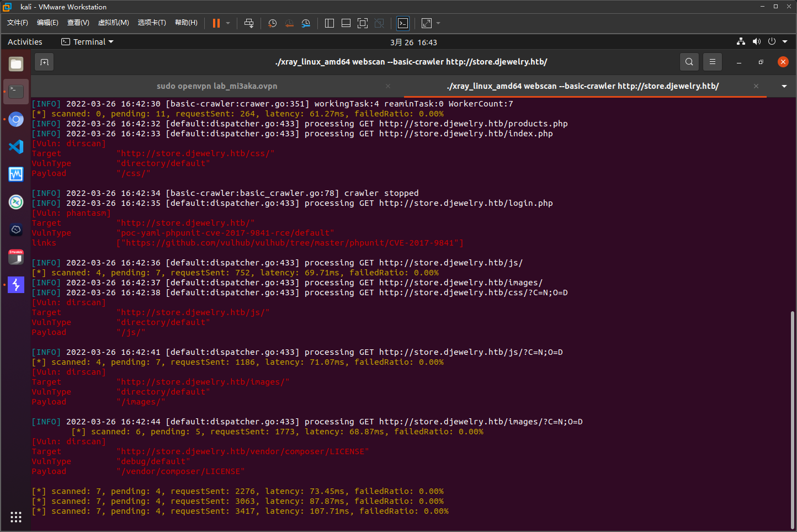Toggle the VMware console view button

[x=403, y=23]
